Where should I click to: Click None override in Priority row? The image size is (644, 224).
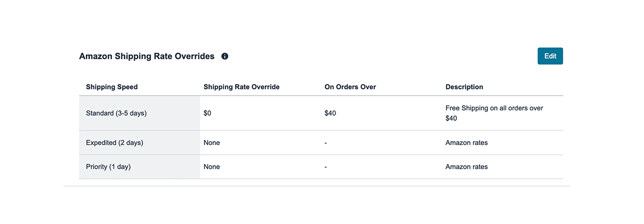point(211,167)
